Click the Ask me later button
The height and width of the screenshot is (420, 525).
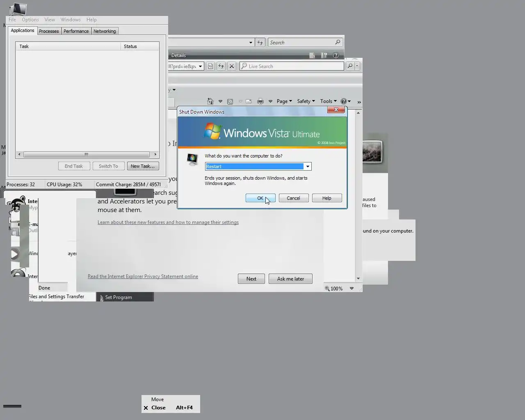[x=290, y=279]
